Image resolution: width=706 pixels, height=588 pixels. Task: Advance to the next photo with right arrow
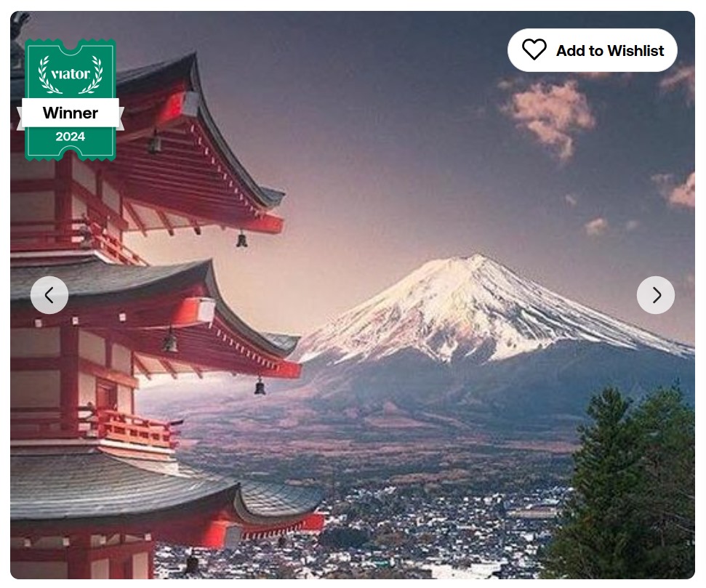(x=656, y=295)
